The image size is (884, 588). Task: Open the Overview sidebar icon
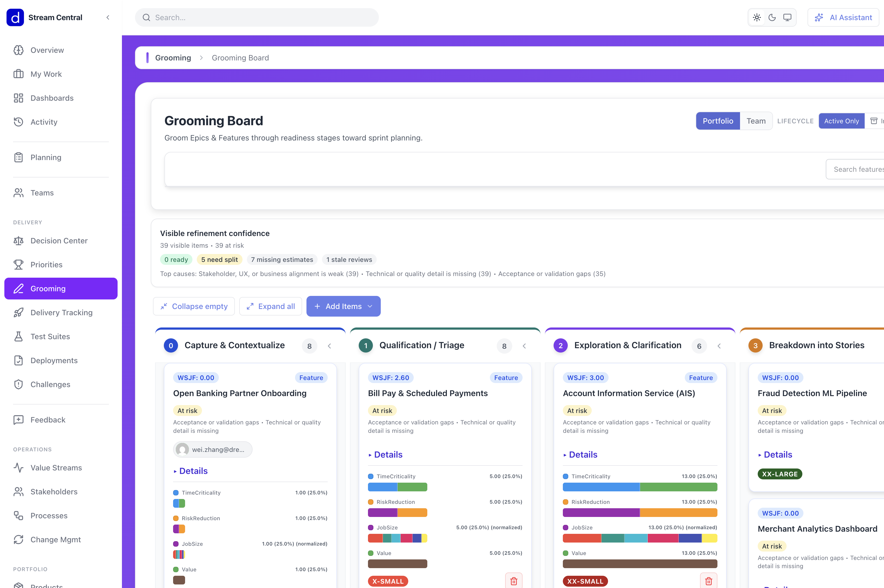click(x=18, y=50)
